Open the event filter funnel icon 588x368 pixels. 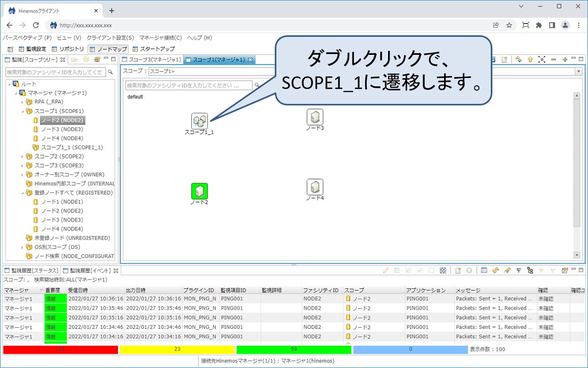coord(519,271)
